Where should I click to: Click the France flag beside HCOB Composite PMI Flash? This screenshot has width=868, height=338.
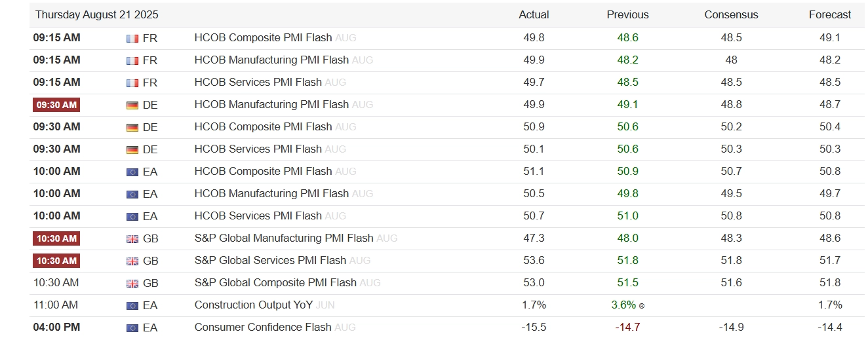132,38
